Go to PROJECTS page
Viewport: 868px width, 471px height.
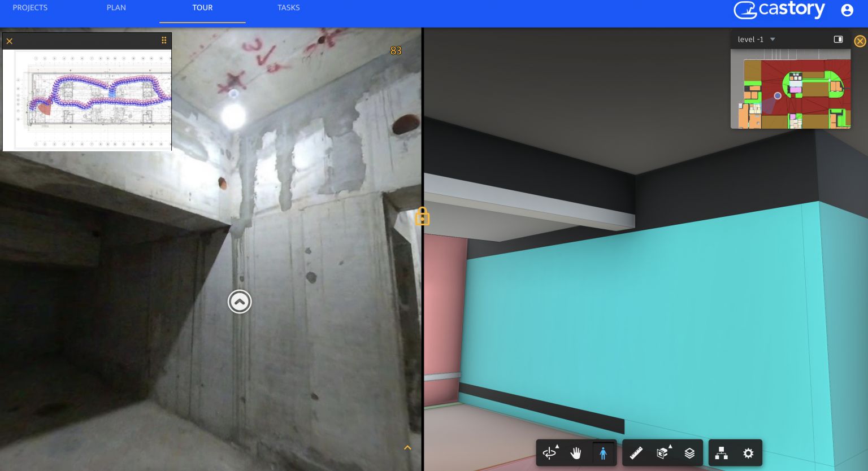click(30, 8)
